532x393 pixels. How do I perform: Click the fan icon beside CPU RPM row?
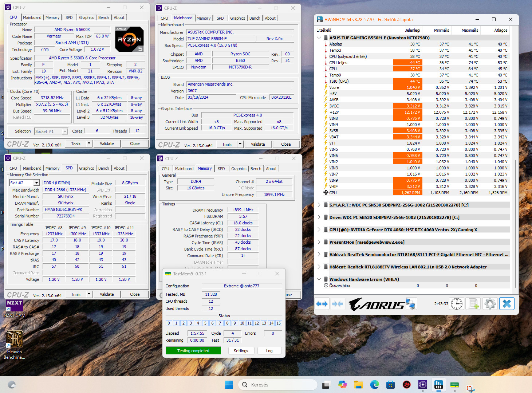(x=326, y=193)
